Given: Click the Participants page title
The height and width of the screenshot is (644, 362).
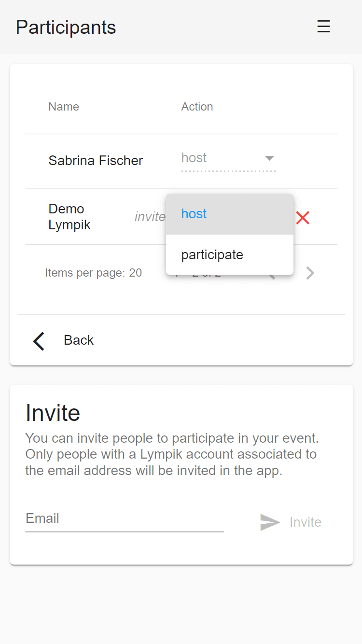Looking at the screenshot, I should [66, 27].
